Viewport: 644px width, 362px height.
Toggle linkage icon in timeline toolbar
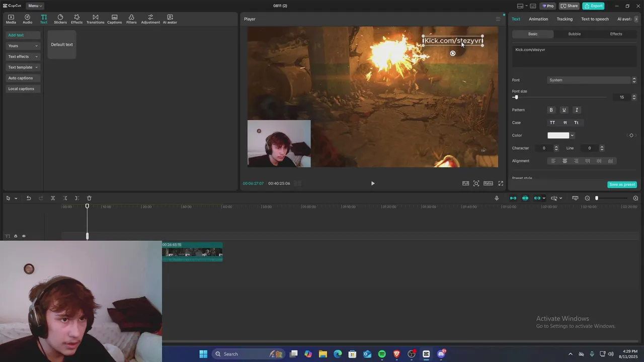tap(537, 198)
